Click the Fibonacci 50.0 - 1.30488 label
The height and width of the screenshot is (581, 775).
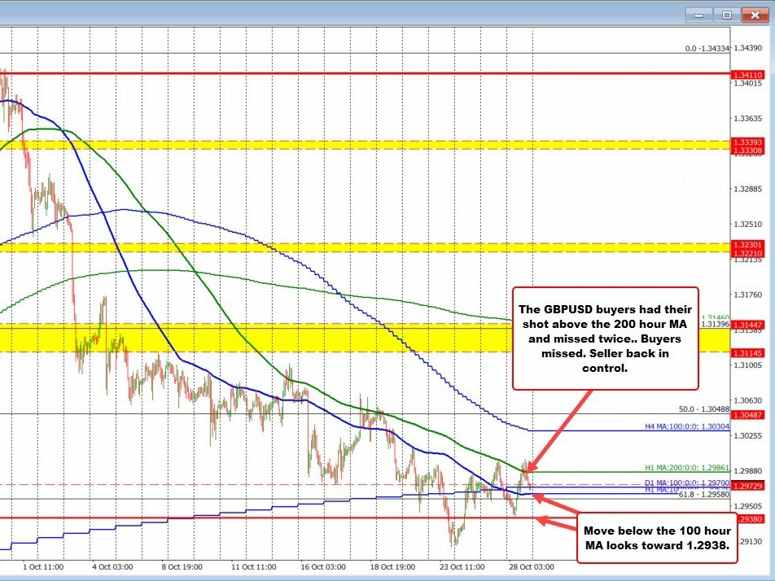click(704, 409)
